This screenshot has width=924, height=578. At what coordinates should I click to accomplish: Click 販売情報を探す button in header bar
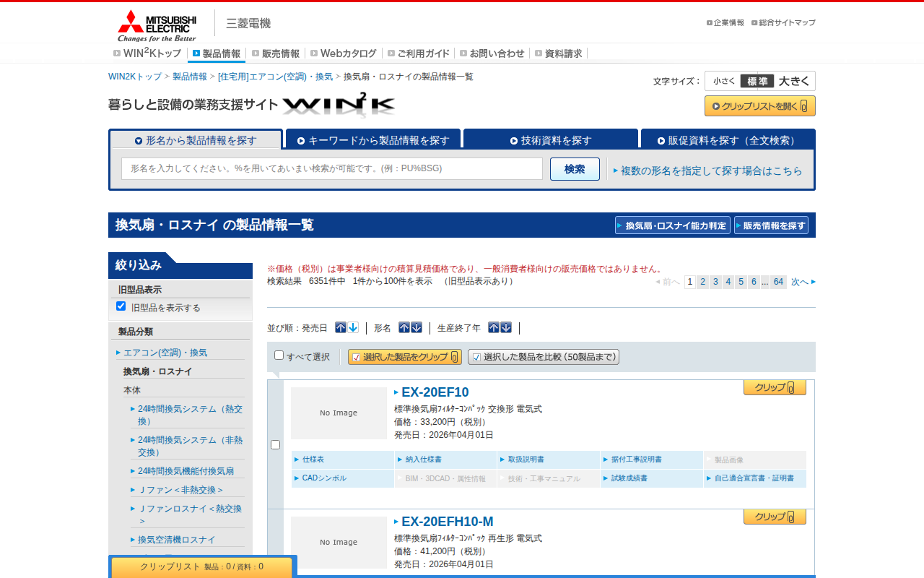(771, 225)
